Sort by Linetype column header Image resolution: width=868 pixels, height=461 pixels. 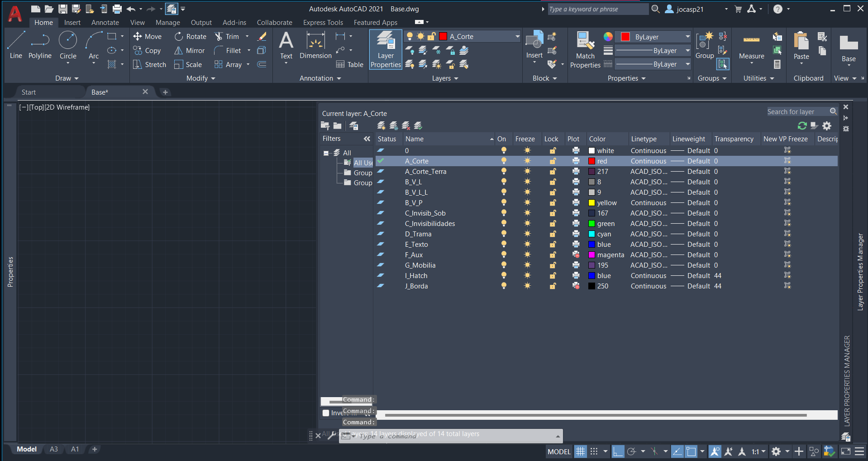tap(649, 139)
